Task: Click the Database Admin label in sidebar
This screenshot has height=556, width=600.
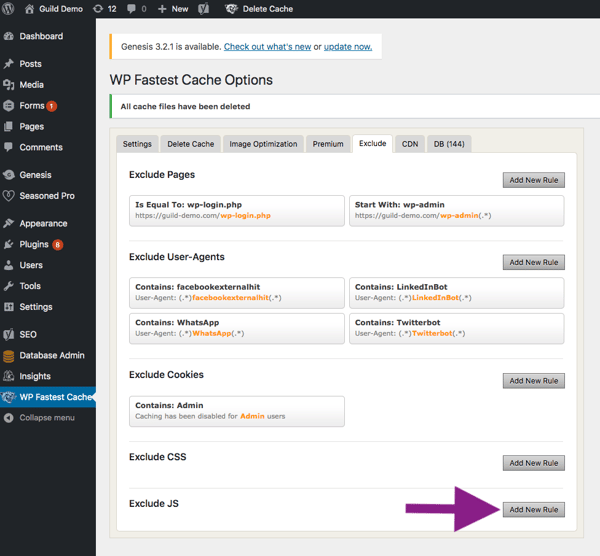Action: point(52,355)
